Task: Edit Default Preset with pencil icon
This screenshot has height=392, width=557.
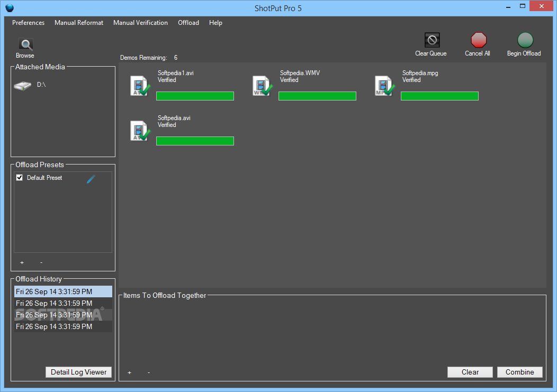Action: pyautogui.click(x=91, y=179)
